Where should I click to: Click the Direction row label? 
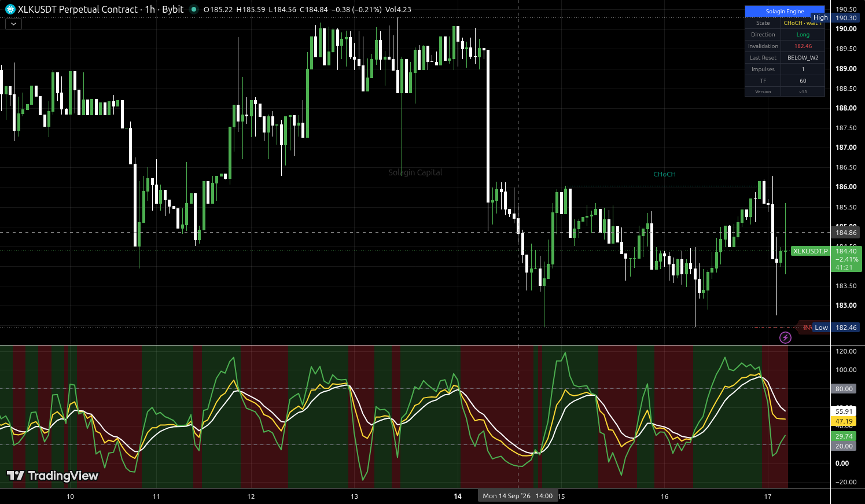763,35
